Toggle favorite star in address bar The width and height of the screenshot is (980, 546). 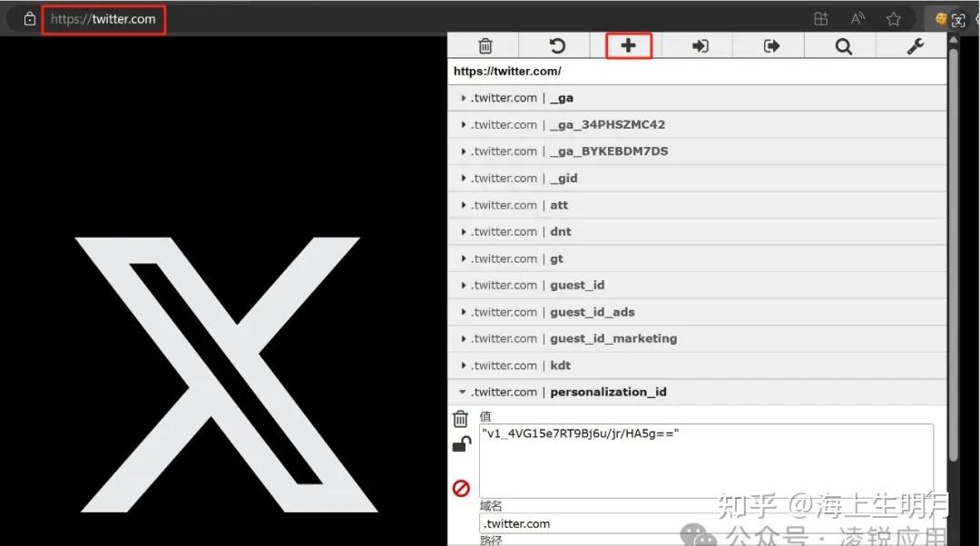tap(894, 19)
